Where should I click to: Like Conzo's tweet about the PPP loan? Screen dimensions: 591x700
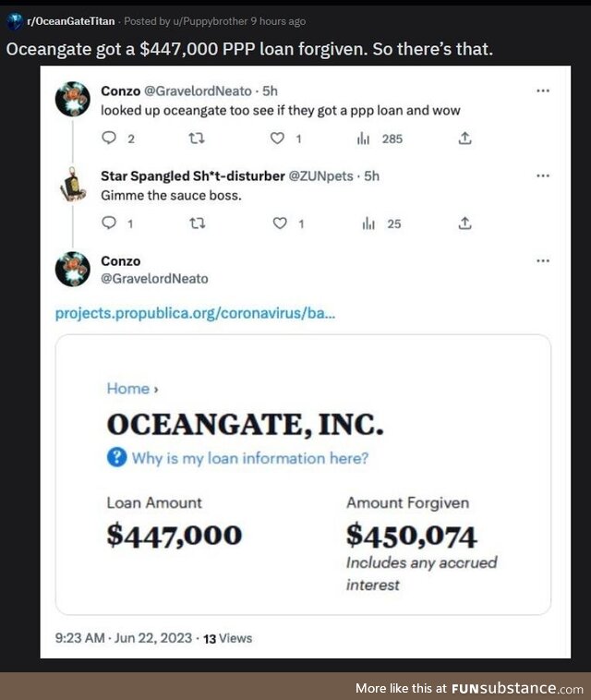[x=277, y=139]
